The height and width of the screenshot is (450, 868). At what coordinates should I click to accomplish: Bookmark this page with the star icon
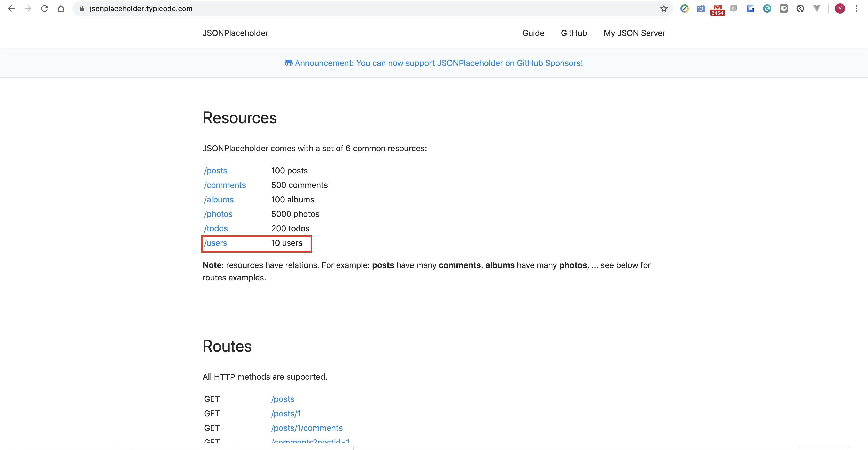pos(663,9)
